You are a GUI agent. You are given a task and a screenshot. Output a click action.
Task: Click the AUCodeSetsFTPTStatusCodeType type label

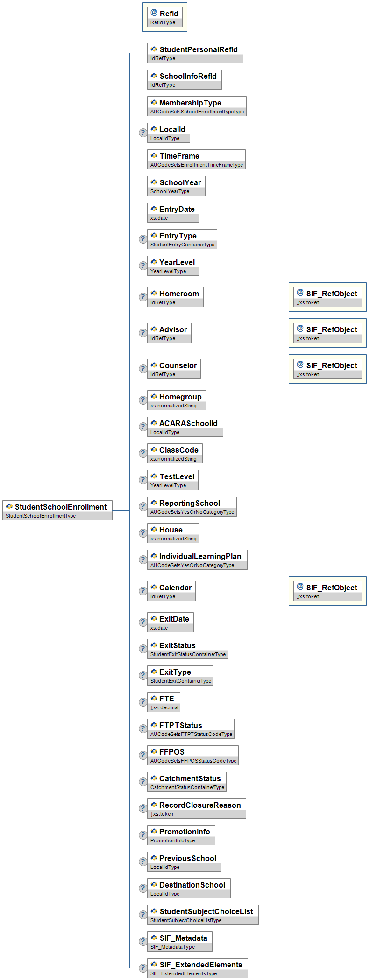click(x=191, y=734)
